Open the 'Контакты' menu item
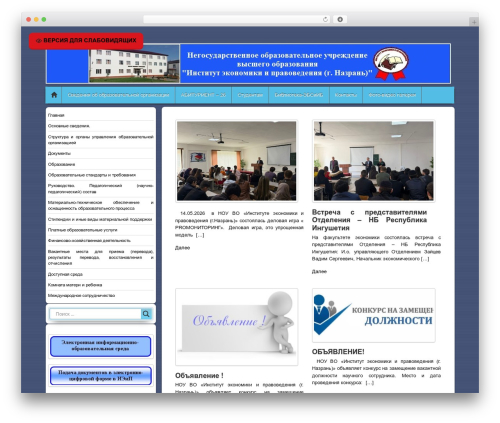The width and height of the screenshot is (500, 423). [x=346, y=95]
